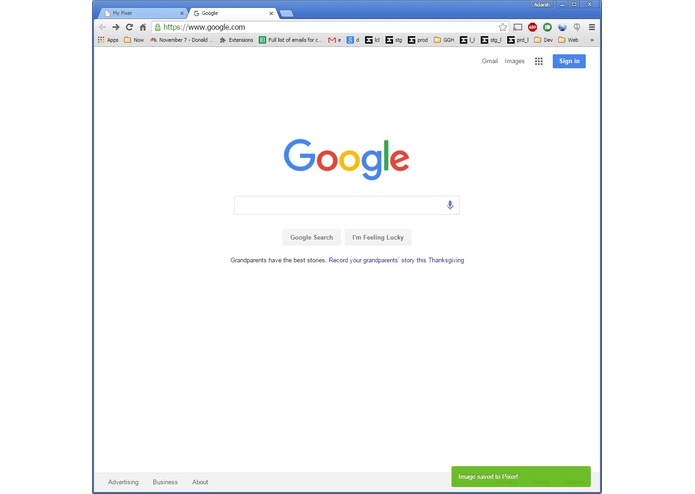Close the My Pixer tab
695x494 pixels.
pyautogui.click(x=182, y=13)
